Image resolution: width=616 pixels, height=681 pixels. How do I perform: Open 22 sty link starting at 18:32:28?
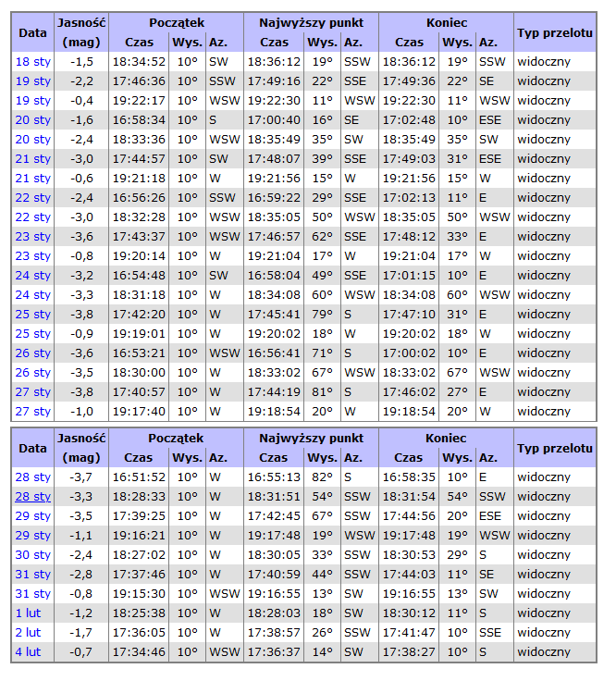click(x=33, y=217)
